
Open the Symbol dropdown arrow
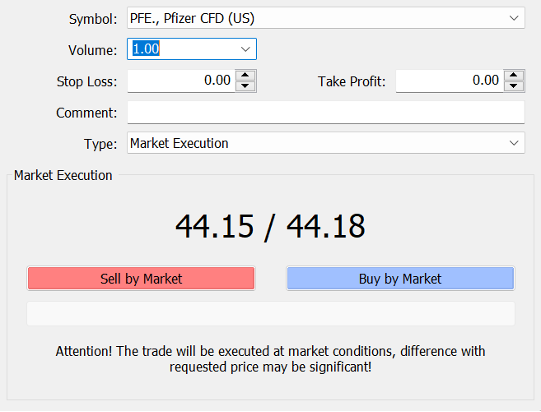click(514, 18)
